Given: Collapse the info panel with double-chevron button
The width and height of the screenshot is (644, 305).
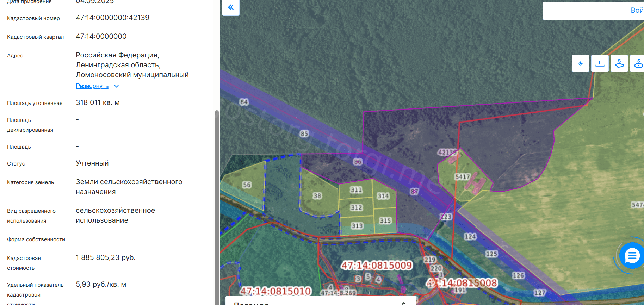Looking at the screenshot, I should click(231, 7).
